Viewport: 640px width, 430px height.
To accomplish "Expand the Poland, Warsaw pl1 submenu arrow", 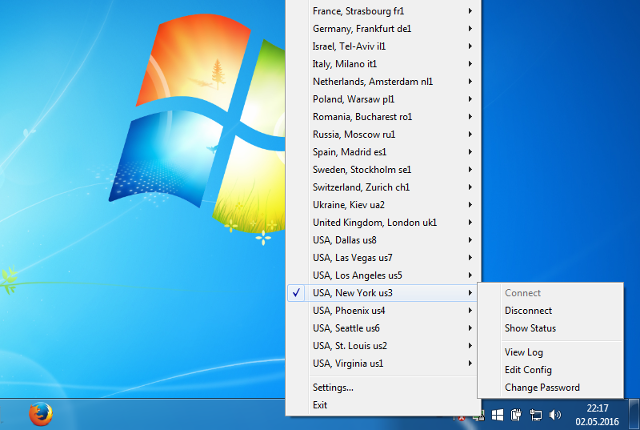I will click(x=470, y=99).
